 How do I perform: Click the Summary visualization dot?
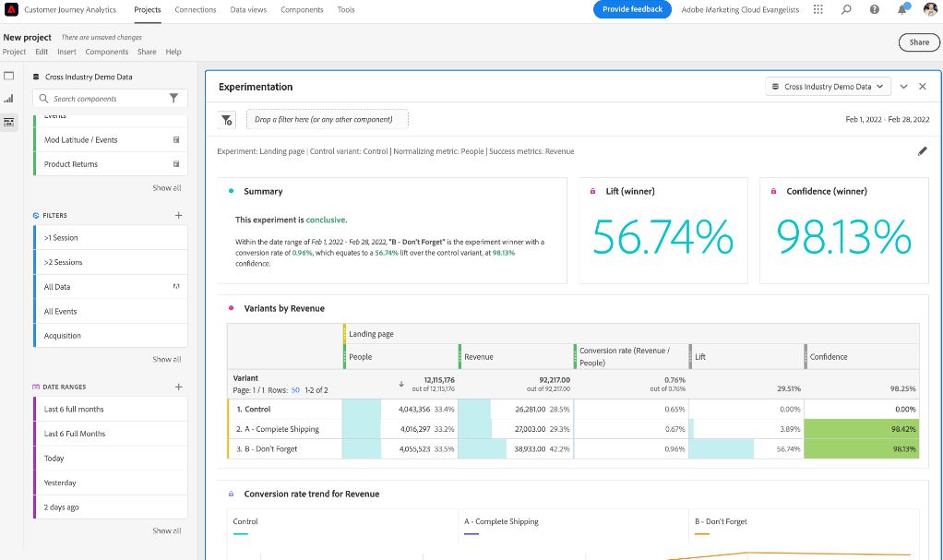[231, 191]
